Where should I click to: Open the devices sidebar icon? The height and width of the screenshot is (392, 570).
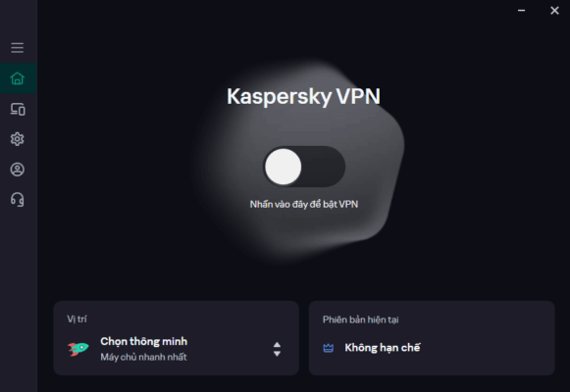point(18,109)
